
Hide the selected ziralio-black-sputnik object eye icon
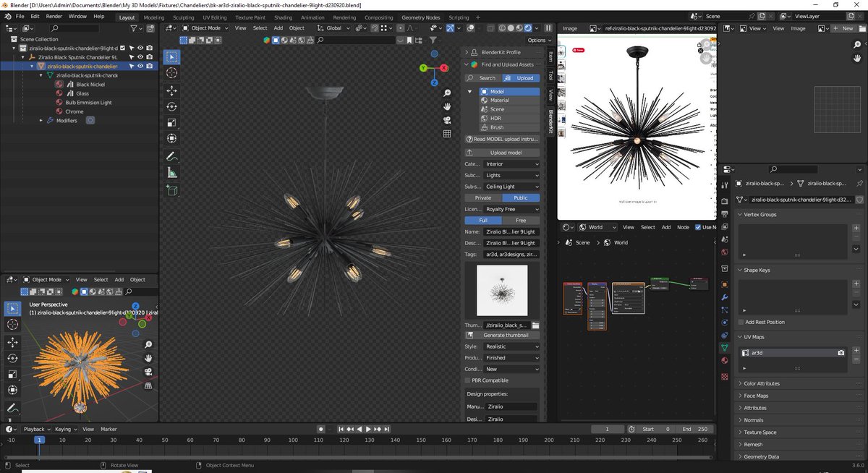tap(140, 66)
